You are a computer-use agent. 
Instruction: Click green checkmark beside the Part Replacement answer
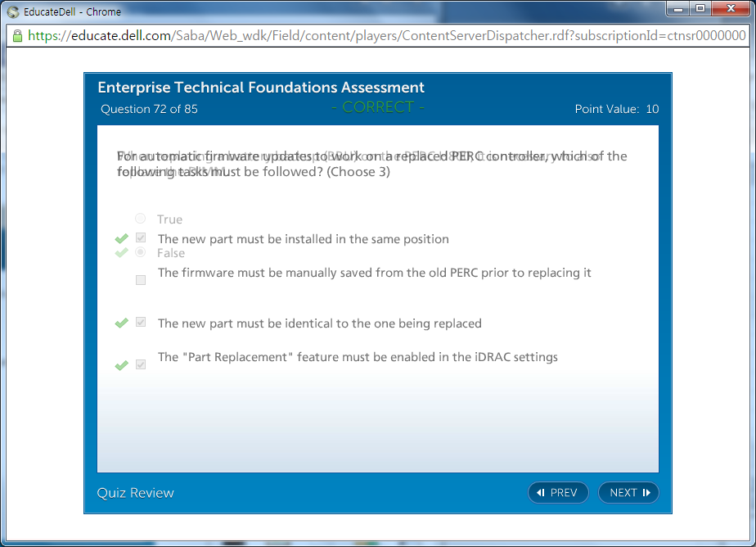click(x=122, y=364)
